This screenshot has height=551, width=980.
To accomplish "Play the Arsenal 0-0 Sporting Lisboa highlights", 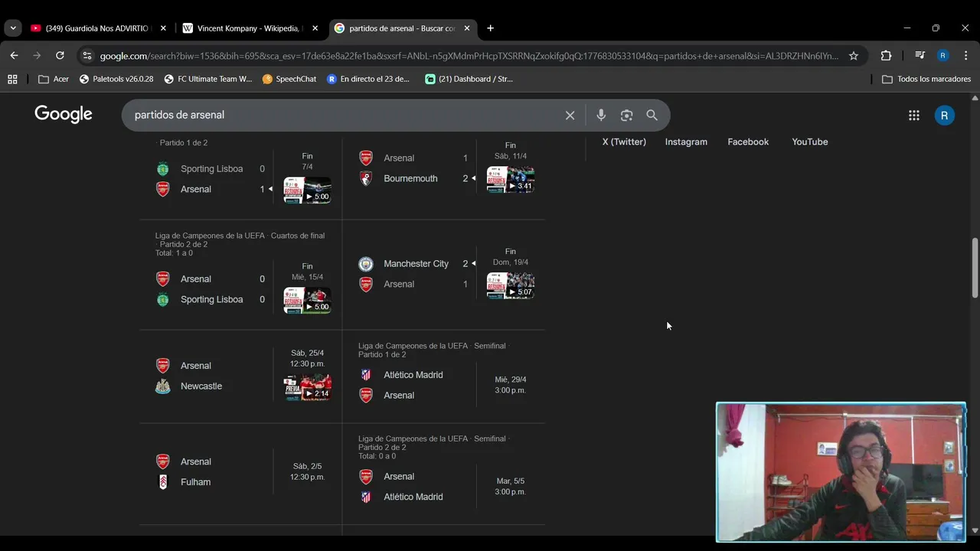I will 307,300.
